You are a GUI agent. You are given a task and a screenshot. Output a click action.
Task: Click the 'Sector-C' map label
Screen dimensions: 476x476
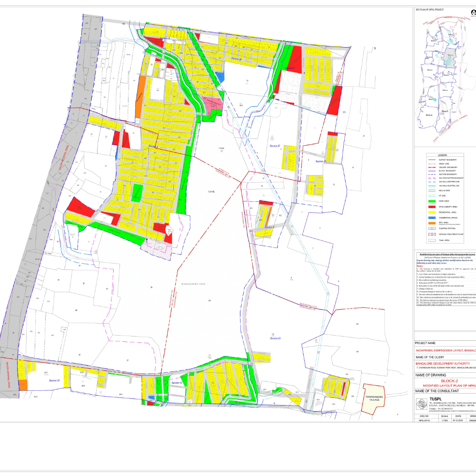tap(290, 68)
